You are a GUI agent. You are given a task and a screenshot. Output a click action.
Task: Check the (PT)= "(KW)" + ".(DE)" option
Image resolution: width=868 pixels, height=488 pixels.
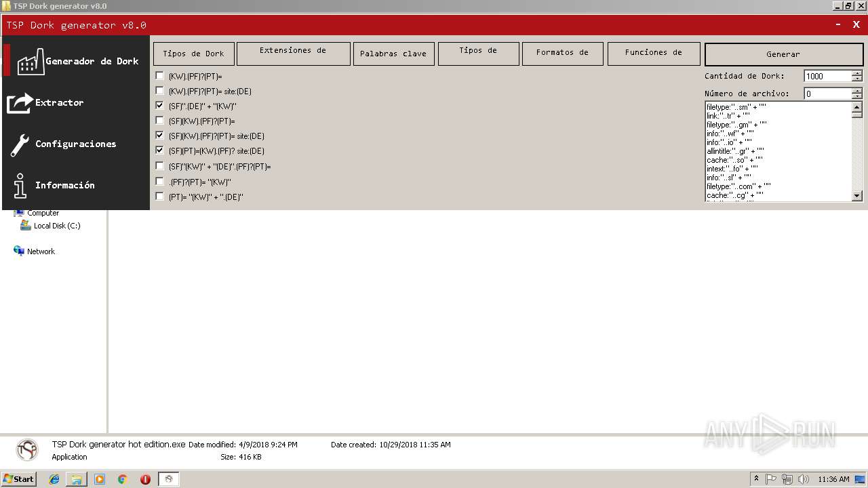tap(159, 197)
